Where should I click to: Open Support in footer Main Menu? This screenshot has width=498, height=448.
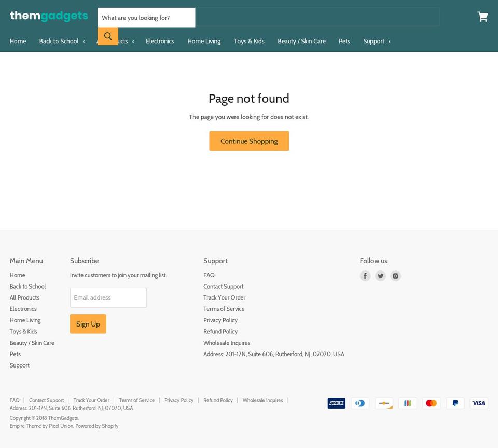(x=19, y=365)
